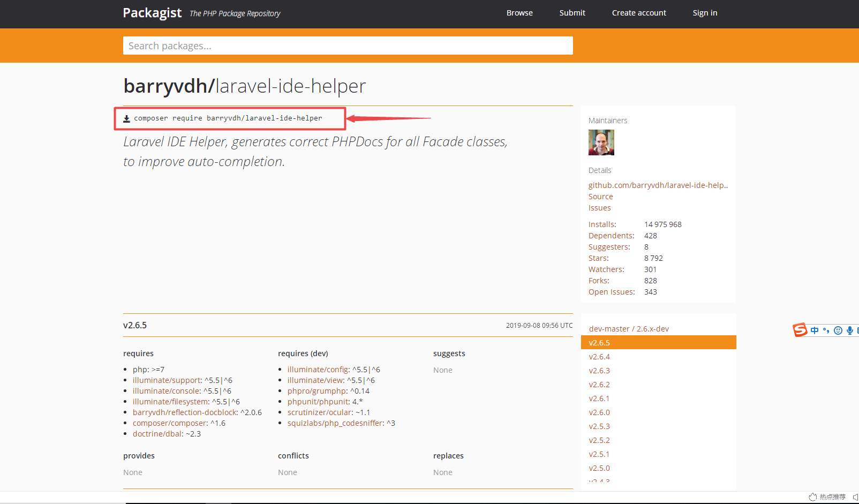Toggle Sogou punctuation mode icon

click(826, 330)
